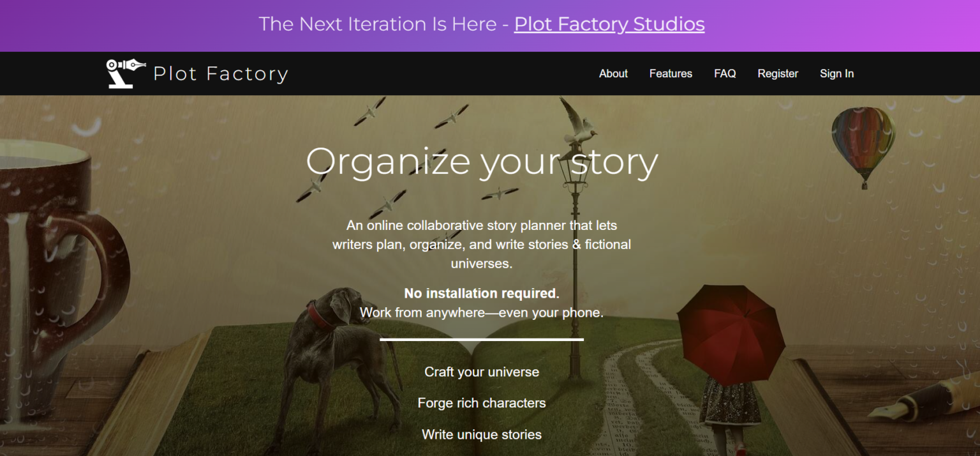Open the Write unique stories link
The height and width of the screenshot is (456, 980).
[482, 434]
